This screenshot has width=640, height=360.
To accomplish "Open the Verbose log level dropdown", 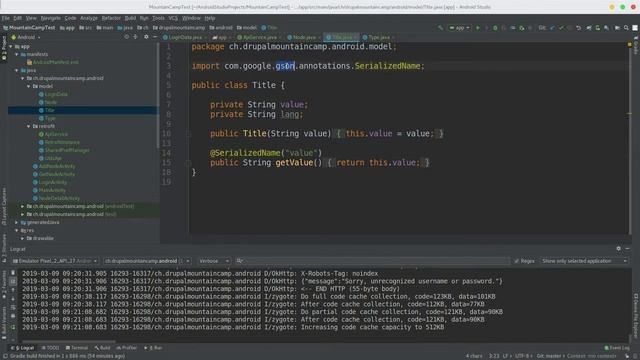I will (213, 261).
